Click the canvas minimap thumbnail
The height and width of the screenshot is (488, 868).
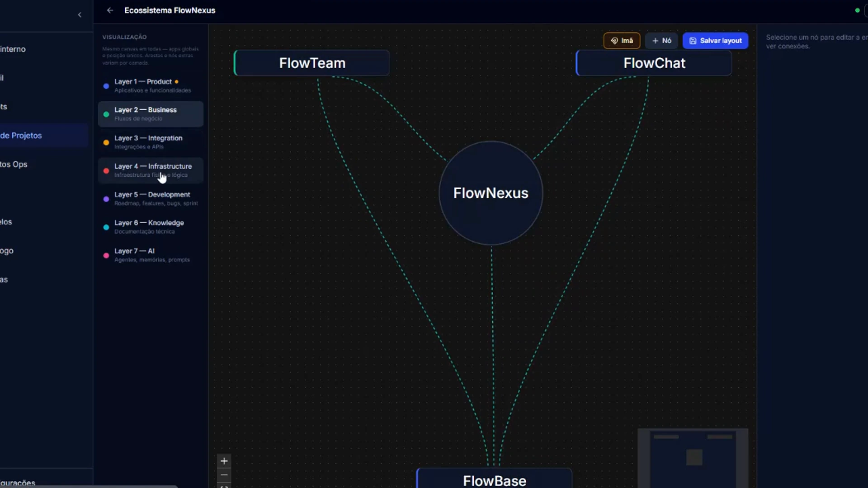pos(693,458)
